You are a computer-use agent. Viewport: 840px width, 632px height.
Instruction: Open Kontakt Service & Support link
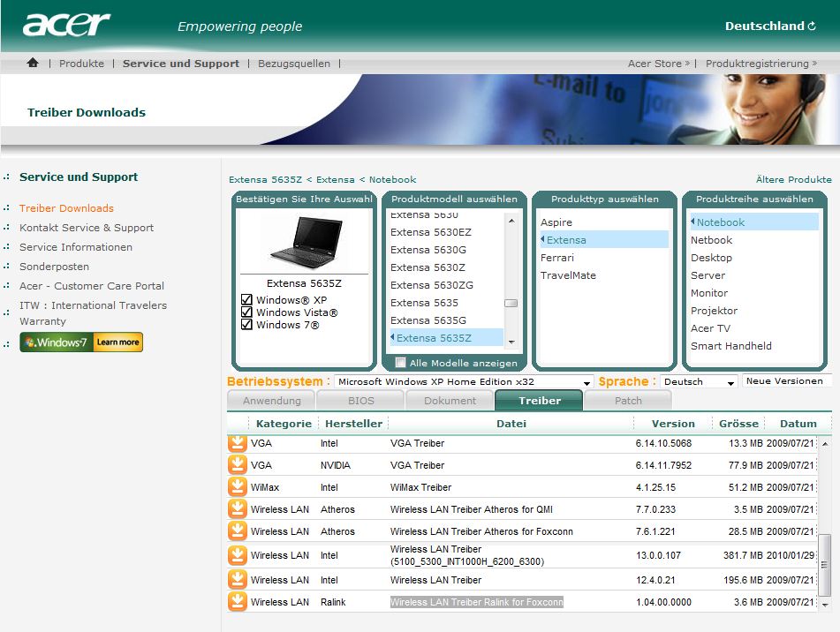[87, 228]
